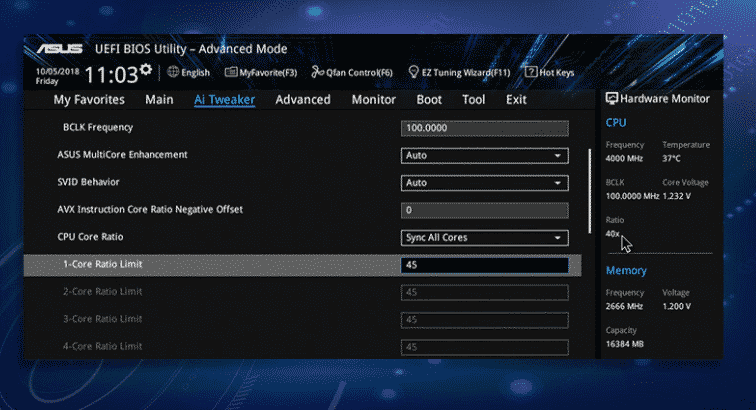Click the 4000 MHz CPU frequency value
756x410 pixels.
point(624,158)
